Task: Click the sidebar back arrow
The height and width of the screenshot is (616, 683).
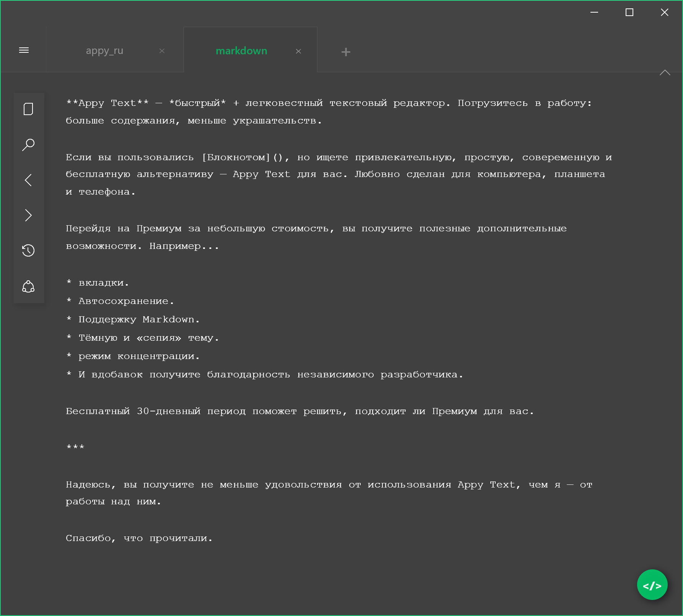Action: (x=28, y=180)
